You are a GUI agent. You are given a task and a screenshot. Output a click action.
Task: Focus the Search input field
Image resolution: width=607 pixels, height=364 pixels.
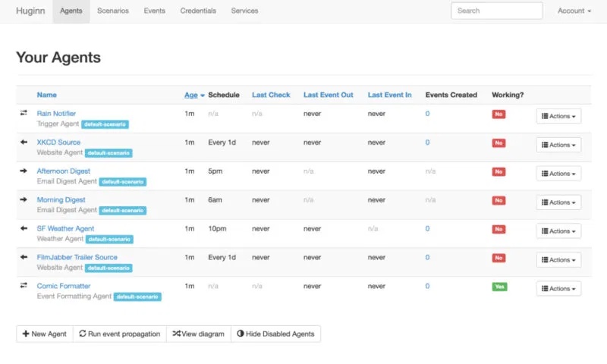[496, 11]
